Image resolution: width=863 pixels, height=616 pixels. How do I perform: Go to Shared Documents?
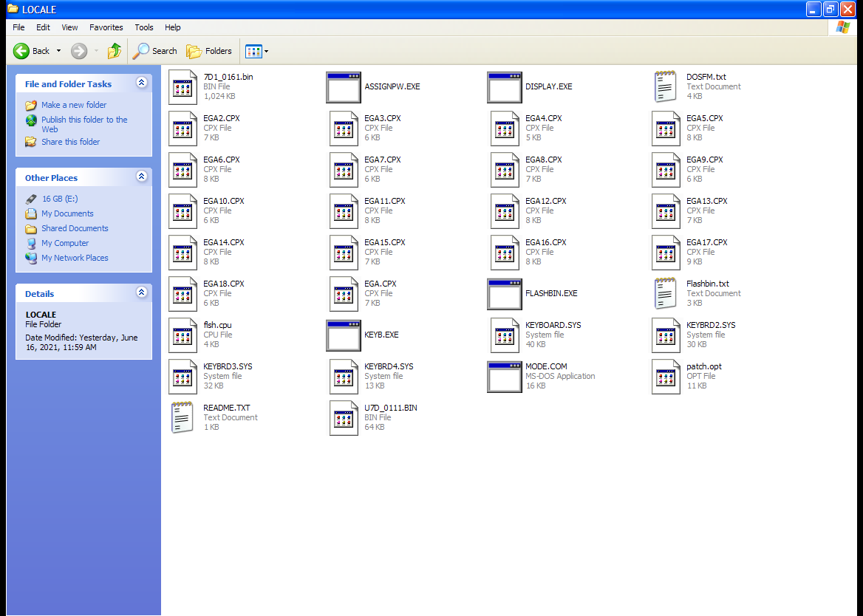pos(75,229)
